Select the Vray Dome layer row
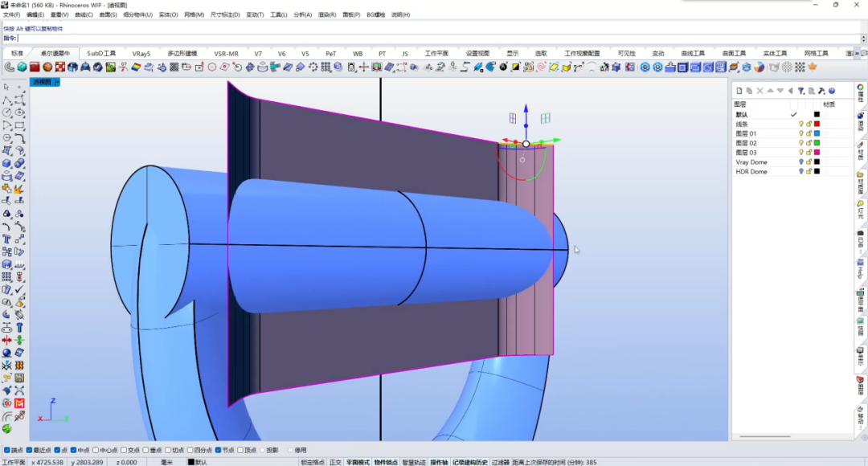Image resolution: width=868 pixels, height=466 pixels. 792,162
